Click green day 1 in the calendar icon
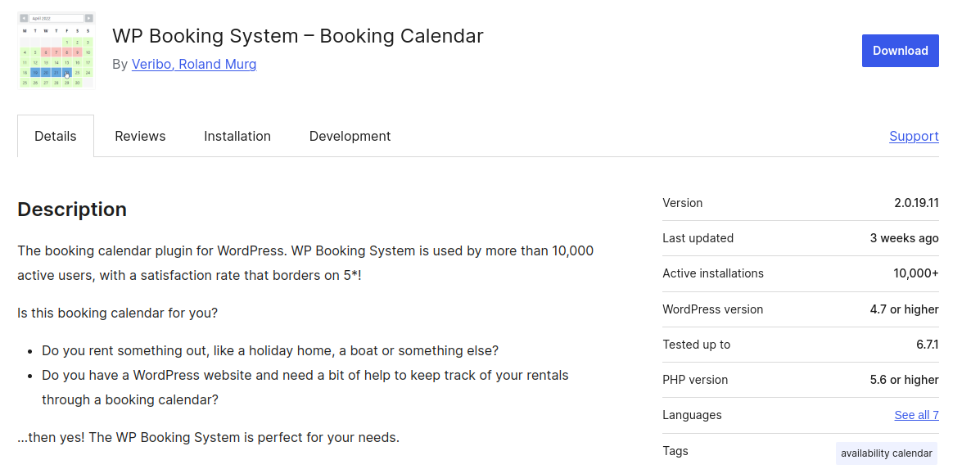The height and width of the screenshot is (469, 980). coord(66,43)
